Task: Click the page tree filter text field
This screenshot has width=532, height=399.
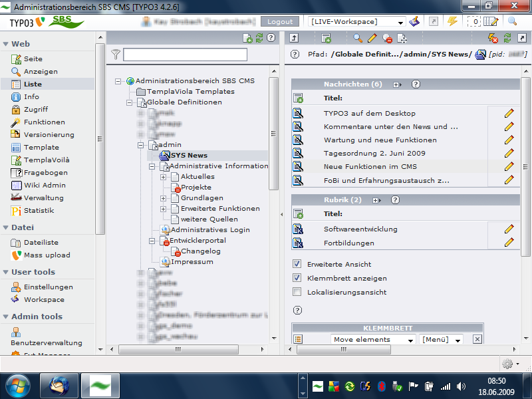Action: (185, 55)
